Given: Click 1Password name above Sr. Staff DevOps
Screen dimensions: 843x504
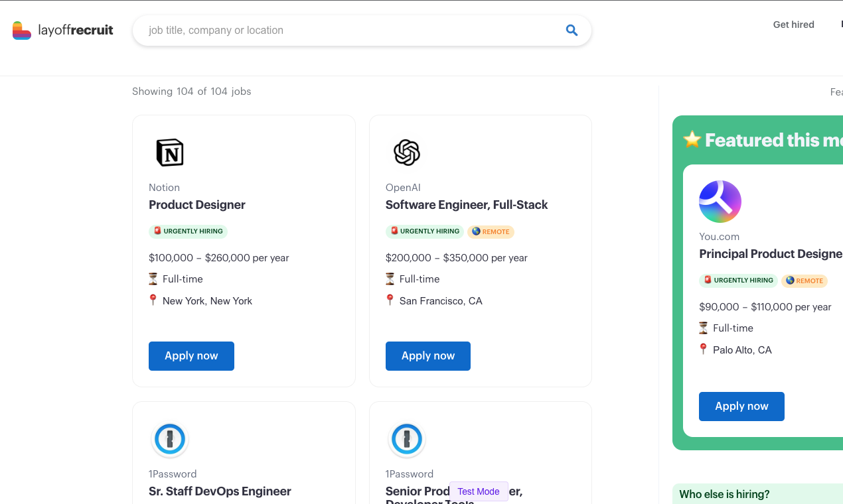Looking at the screenshot, I should (x=173, y=474).
